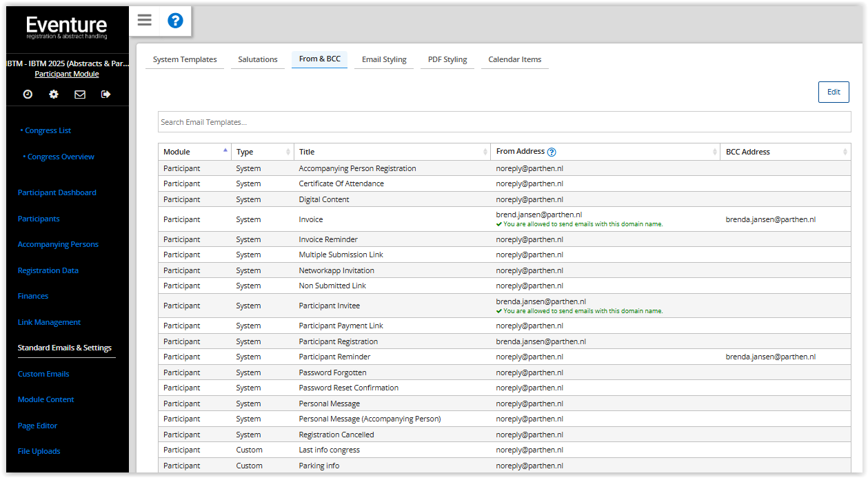The width and height of the screenshot is (868, 478).
Task: Switch to the System Templates tab
Action: [x=185, y=59]
